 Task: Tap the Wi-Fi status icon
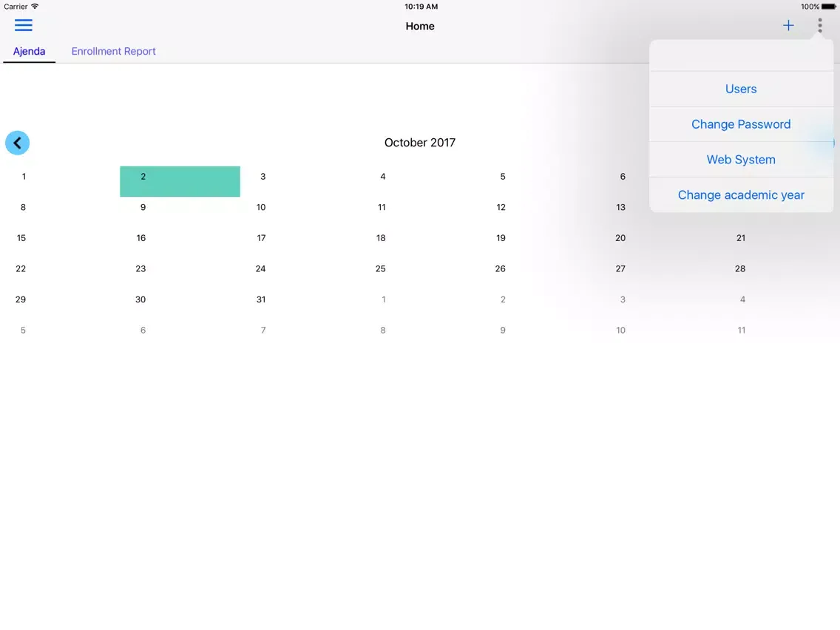pos(35,7)
